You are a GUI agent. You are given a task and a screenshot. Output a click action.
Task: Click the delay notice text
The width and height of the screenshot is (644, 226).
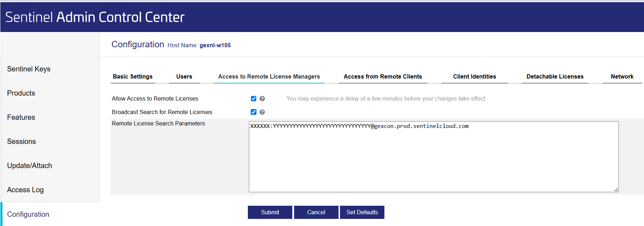click(x=387, y=98)
